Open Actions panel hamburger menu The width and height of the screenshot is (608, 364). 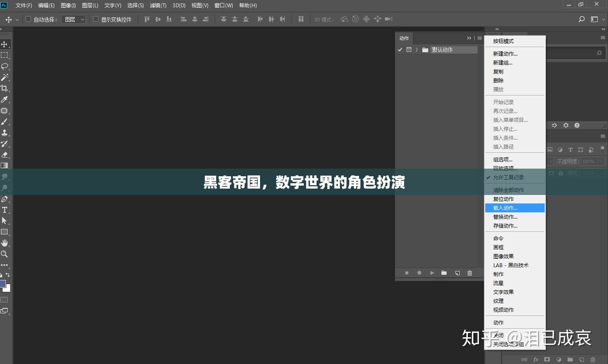[x=480, y=38]
